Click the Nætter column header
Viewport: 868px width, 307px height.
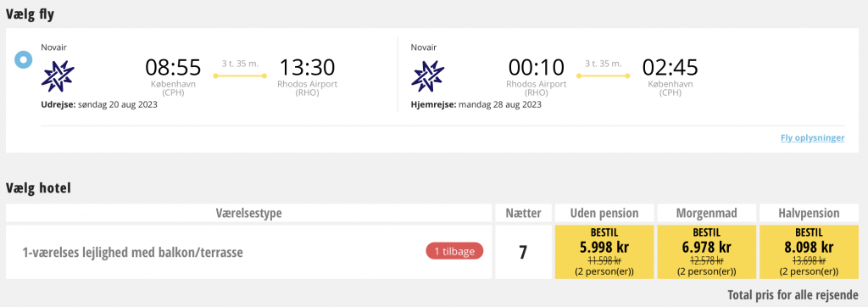[522, 214]
